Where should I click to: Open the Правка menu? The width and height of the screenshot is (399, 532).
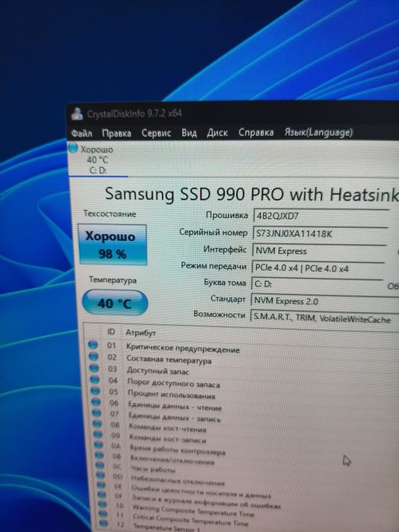(x=117, y=133)
